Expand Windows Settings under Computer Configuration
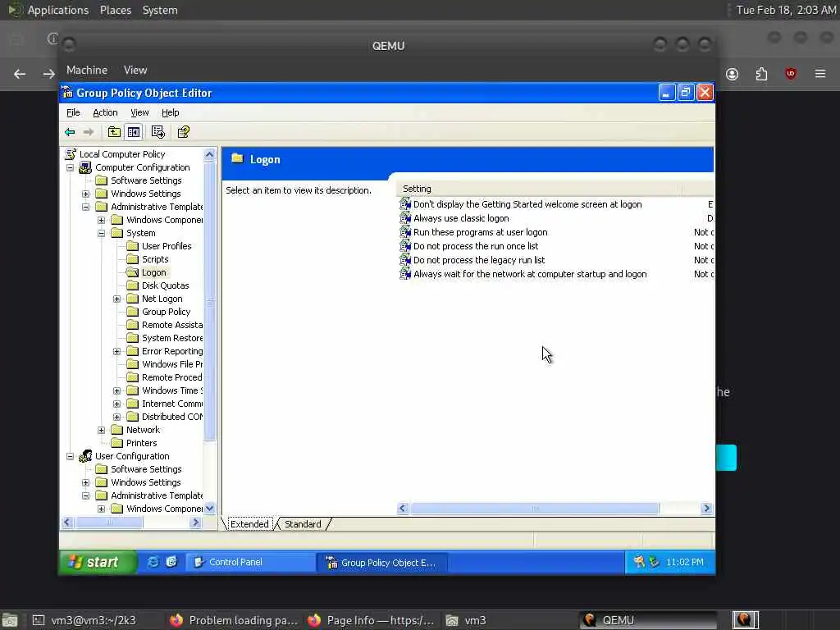This screenshot has height=630, width=840. (85, 194)
